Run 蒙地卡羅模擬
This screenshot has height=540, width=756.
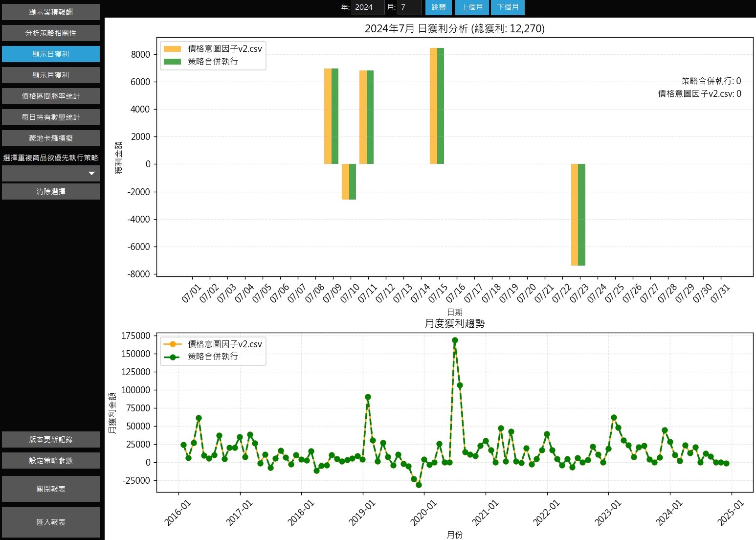51,138
